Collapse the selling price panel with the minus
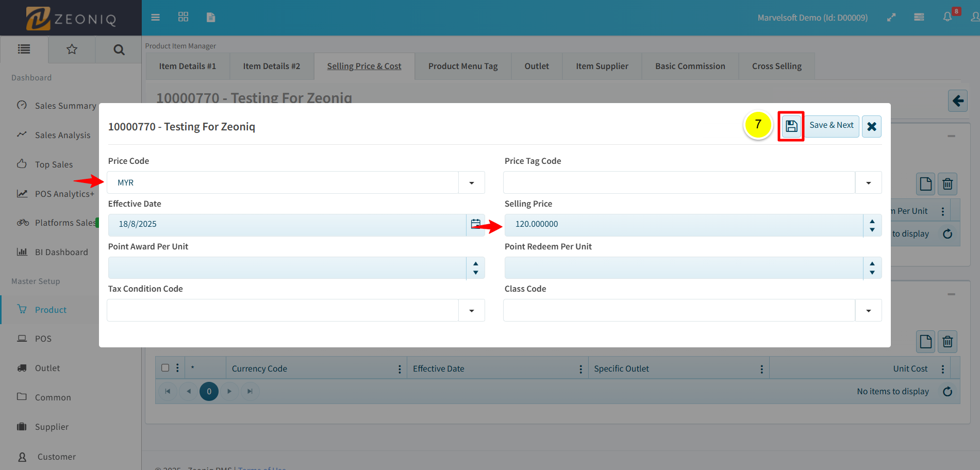980x470 pixels. pos(952,136)
